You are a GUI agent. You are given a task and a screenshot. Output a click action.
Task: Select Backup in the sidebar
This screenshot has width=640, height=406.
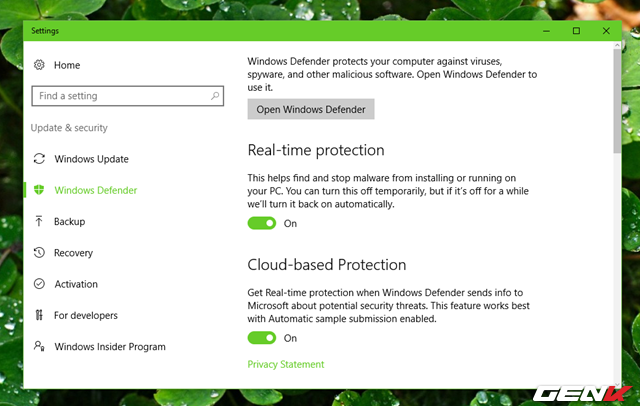click(69, 222)
